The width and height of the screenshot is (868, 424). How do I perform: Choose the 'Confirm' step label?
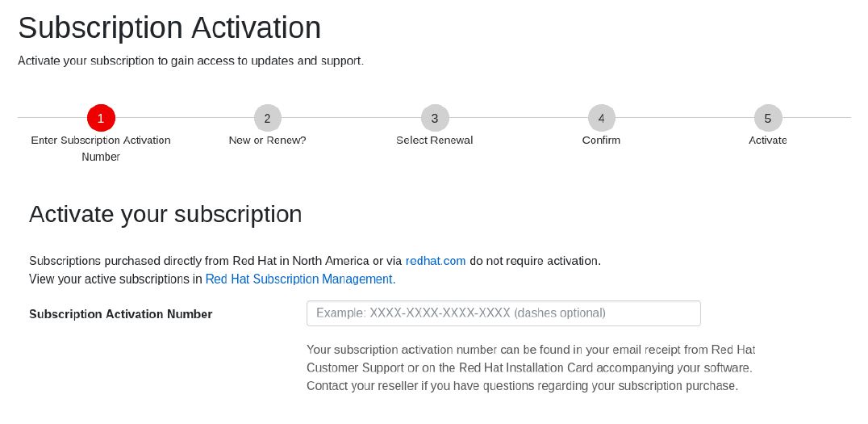[x=601, y=140]
